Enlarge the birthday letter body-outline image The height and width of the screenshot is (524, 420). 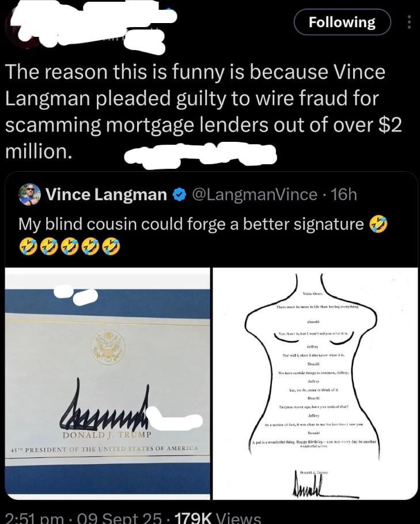coord(315,384)
